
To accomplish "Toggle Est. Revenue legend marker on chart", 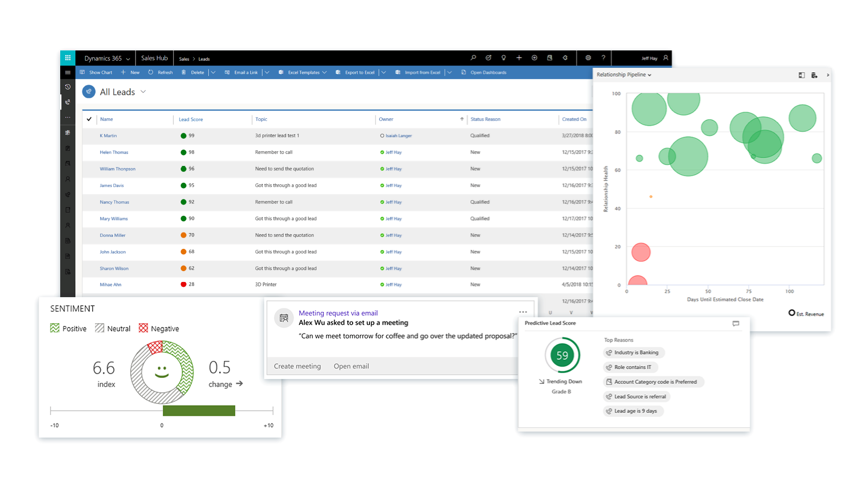I will (792, 313).
